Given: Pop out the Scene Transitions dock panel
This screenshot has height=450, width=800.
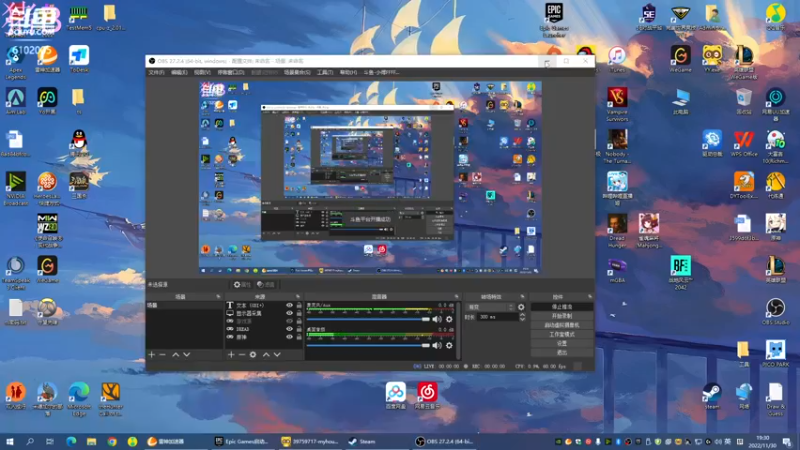Looking at the screenshot, I should coord(522,296).
